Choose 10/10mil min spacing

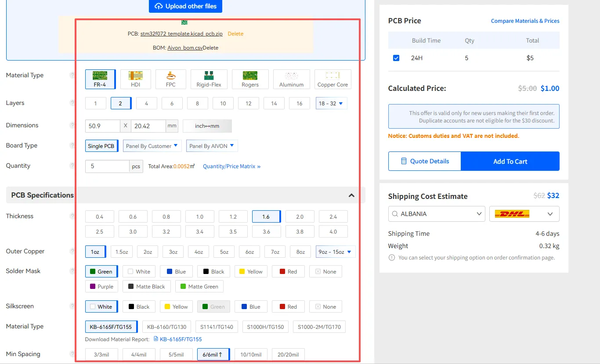[x=251, y=354]
